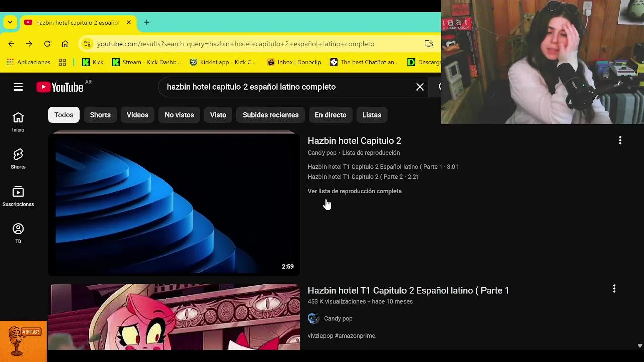Open the Kick bookmark
The image size is (644, 362).
93,62
